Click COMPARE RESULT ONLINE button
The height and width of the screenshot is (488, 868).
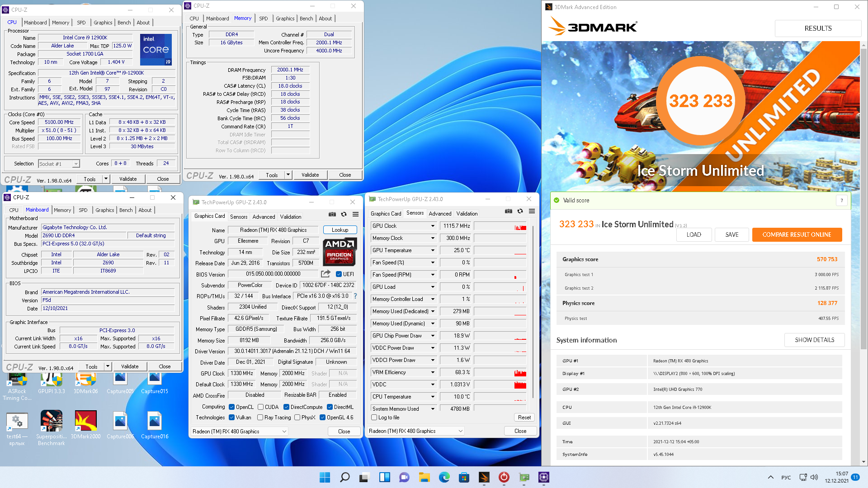[x=797, y=235]
